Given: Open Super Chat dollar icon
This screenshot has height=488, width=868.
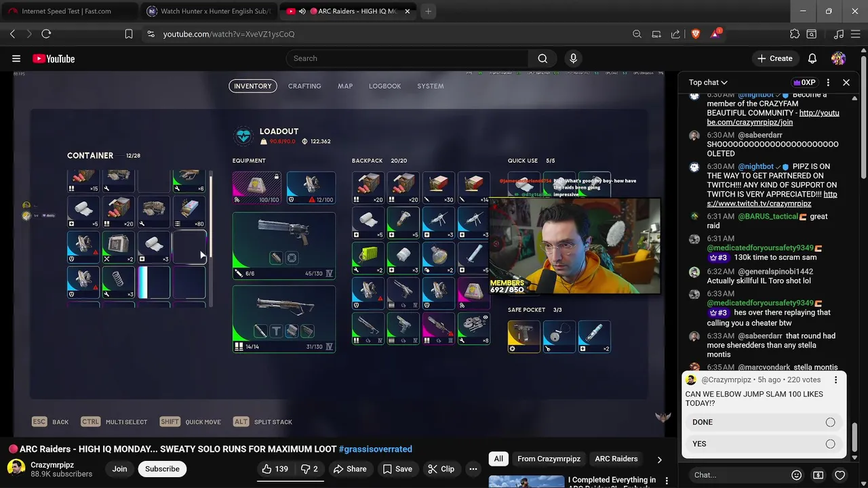Looking at the screenshot, I should (818, 475).
